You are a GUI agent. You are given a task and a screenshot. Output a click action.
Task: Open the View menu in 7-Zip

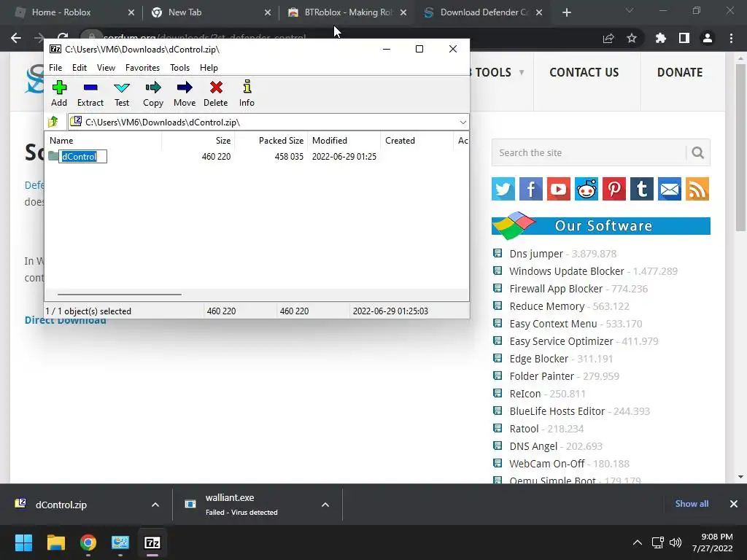(x=106, y=68)
